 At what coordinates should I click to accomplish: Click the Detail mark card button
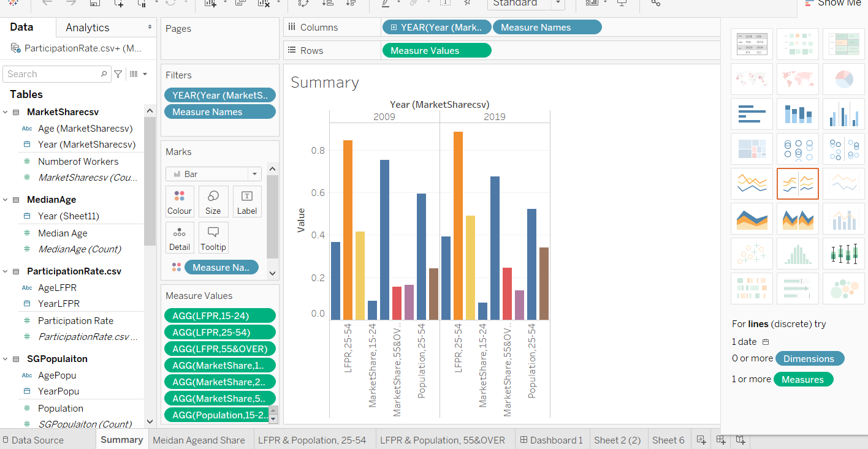[180, 238]
